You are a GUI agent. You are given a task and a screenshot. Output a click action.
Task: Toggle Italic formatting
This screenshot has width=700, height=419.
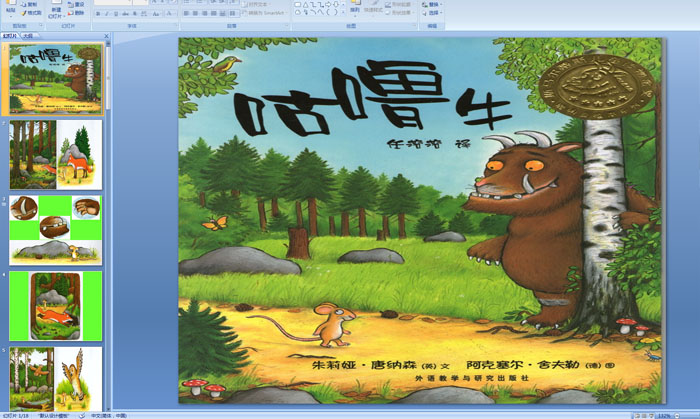coord(107,14)
